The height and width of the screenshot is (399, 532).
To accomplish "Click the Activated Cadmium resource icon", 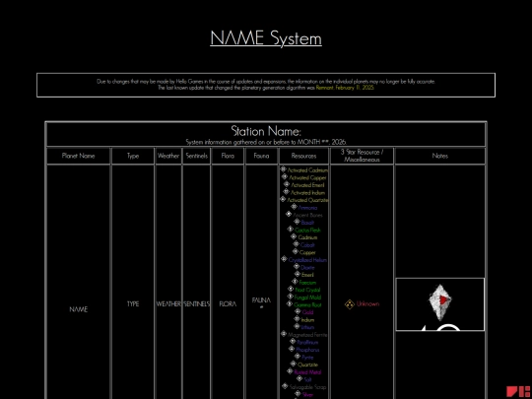I will (x=284, y=169).
